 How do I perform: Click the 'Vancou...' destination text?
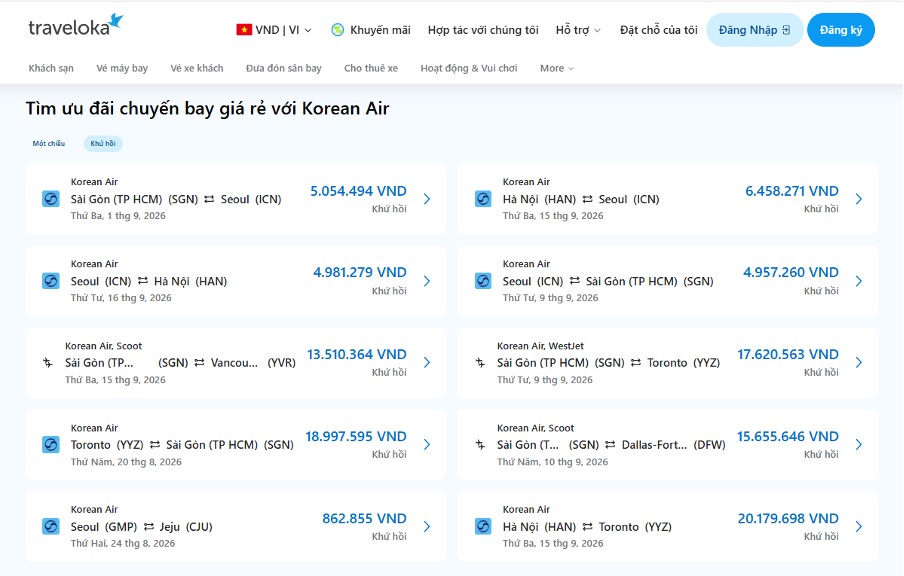click(x=234, y=363)
